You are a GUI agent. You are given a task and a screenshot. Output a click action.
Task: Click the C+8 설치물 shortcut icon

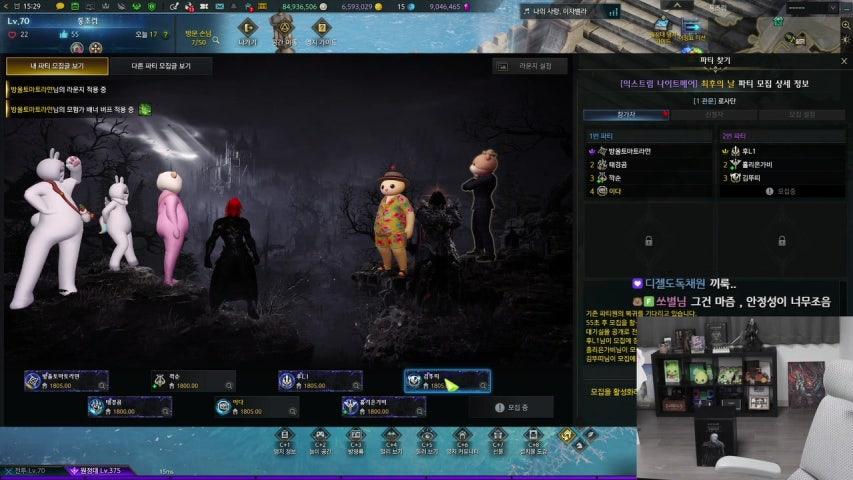(533, 435)
